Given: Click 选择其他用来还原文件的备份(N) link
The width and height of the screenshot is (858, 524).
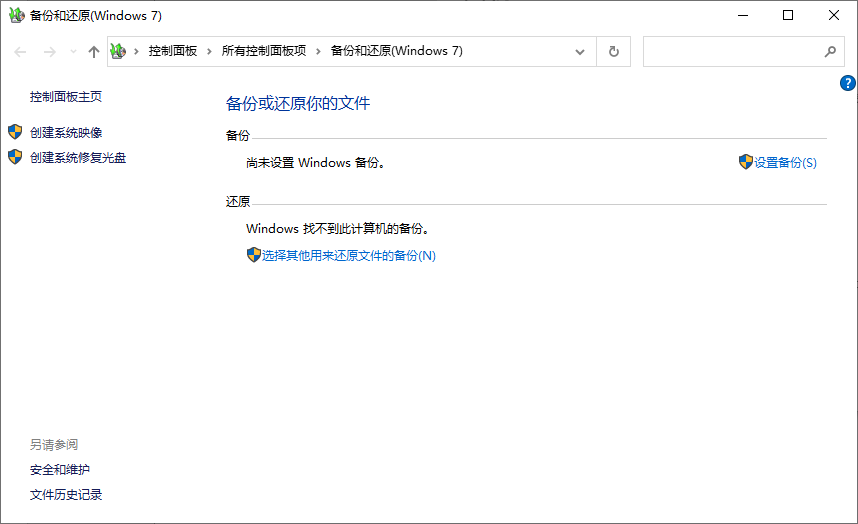Looking at the screenshot, I should pyautogui.click(x=349, y=256).
